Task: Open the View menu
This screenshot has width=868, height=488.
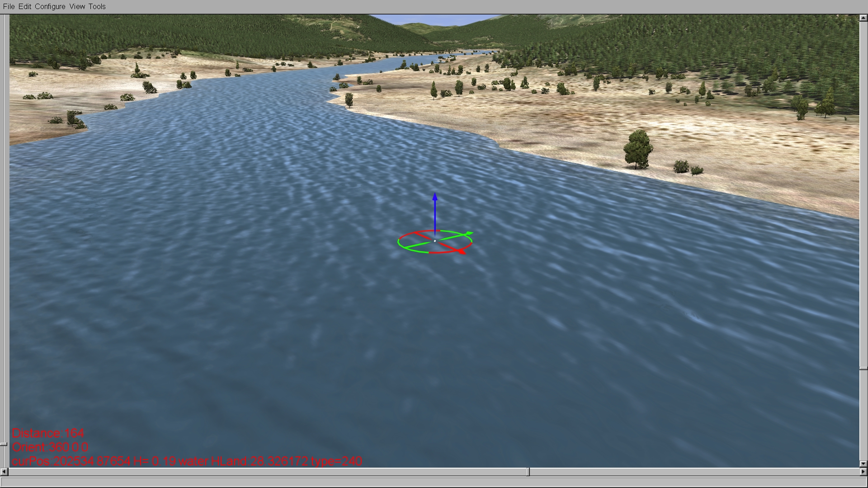Action: pos(77,6)
